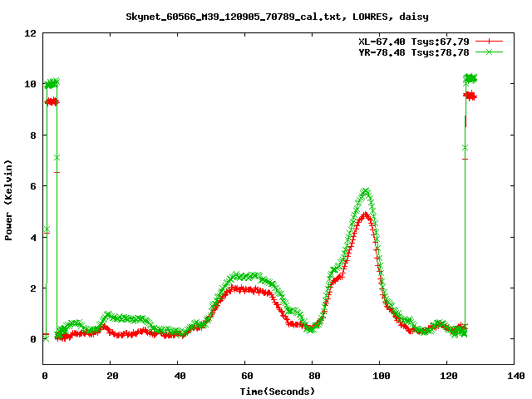Screen dimensions: 532x399
Task: Click the y-axis tick label 4
Action: (x=33, y=238)
